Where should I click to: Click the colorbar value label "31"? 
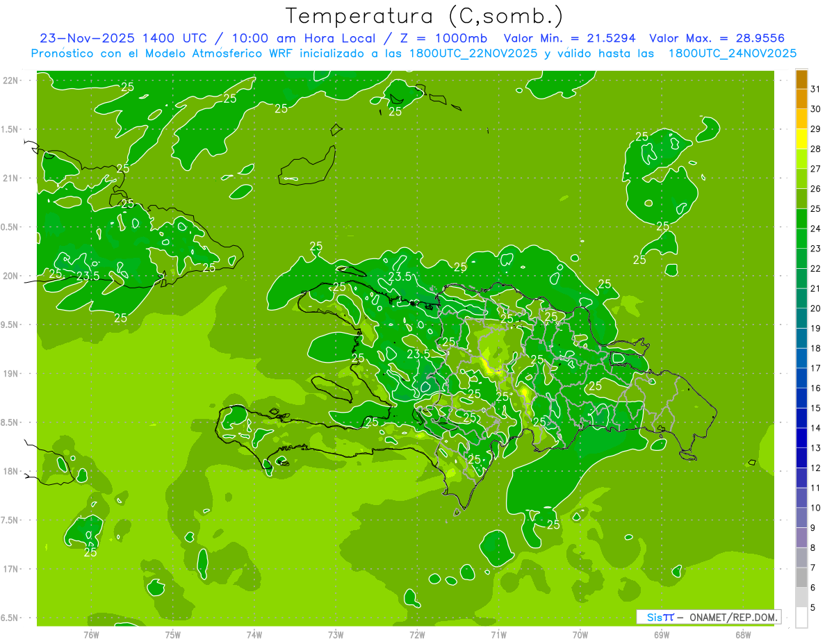[816, 89]
